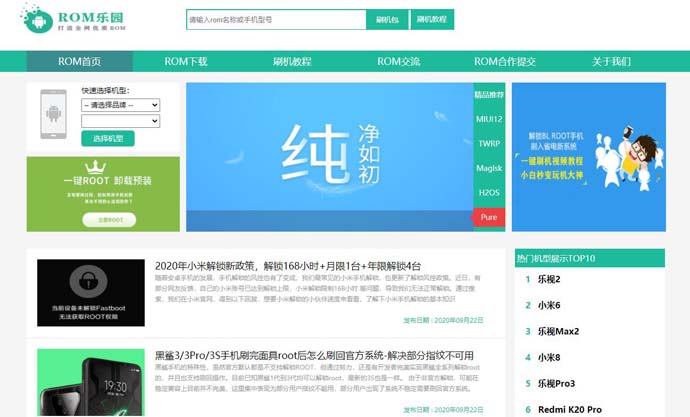The height and width of the screenshot is (417, 690).
Task: Open Redmi K20 Pro in the TOP10 list
Action: 569,410
